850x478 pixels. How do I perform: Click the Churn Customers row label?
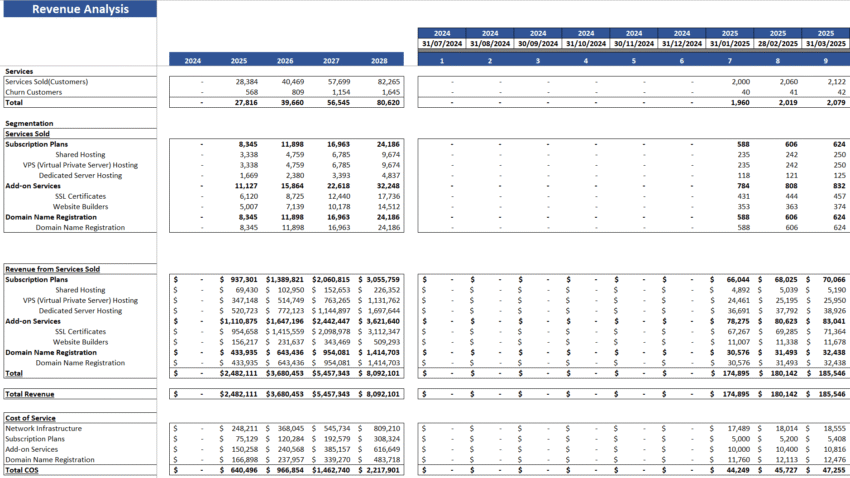[34, 92]
